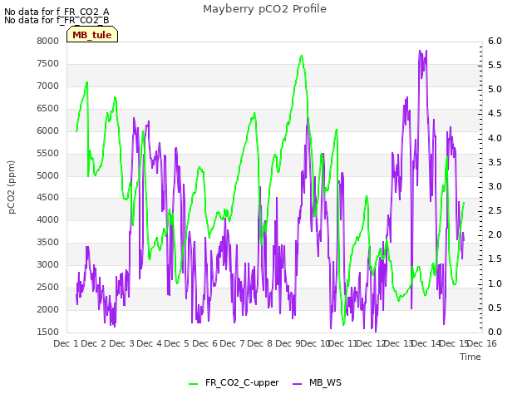Click the 7000 left-axis value

click(48, 86)
